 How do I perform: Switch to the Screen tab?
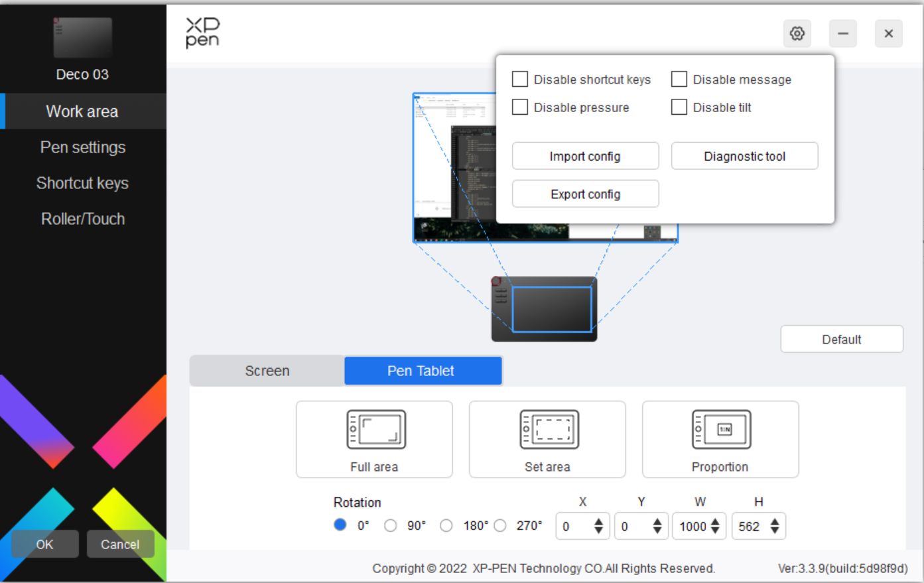pyautogui.click(x=267, y=371)
